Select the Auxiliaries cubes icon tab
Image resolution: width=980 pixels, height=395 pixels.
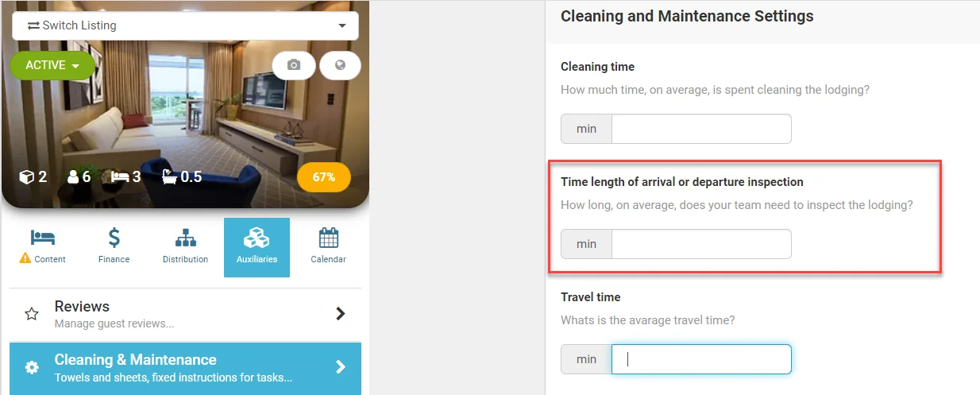(x=257, y=247)
